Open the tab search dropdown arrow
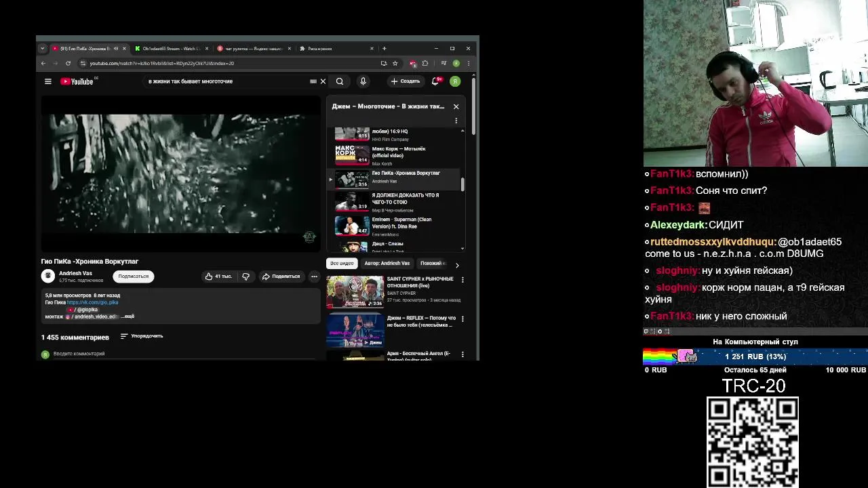The height and width of the screenshot is (488, 868). point(42,49)
